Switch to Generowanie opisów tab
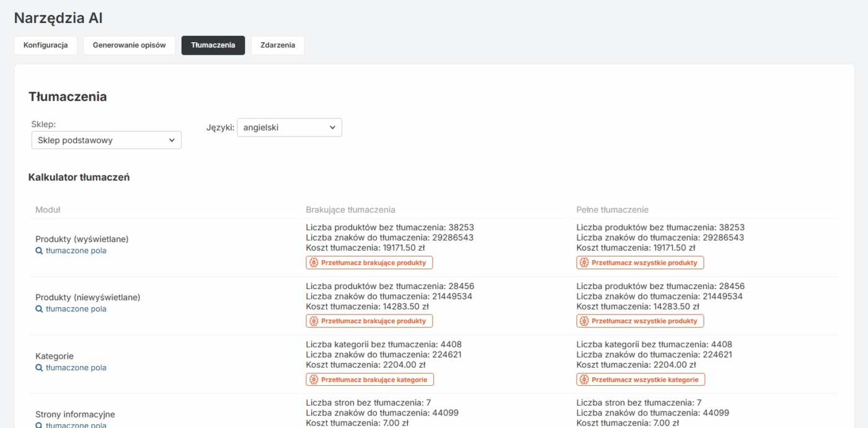 tap(129, 45)
